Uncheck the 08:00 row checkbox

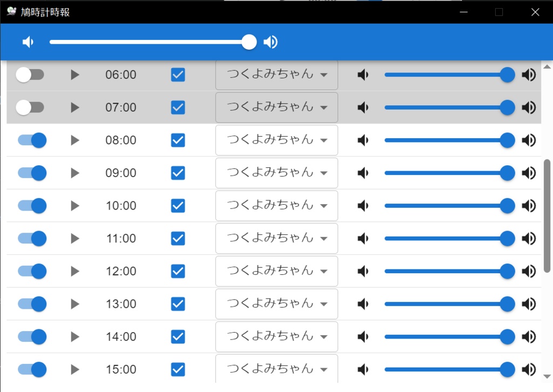[x=178, y=140]
